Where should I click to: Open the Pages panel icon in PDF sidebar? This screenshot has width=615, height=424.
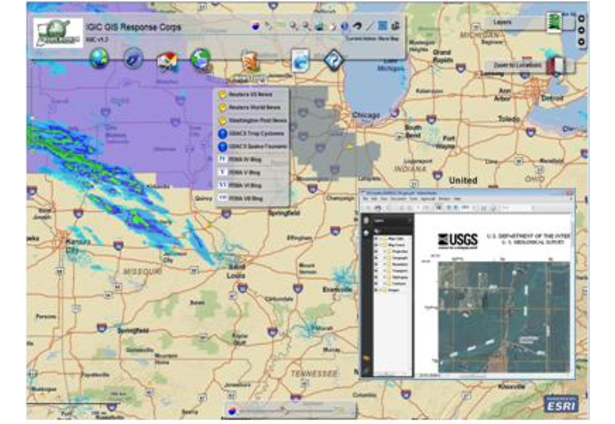366,220
